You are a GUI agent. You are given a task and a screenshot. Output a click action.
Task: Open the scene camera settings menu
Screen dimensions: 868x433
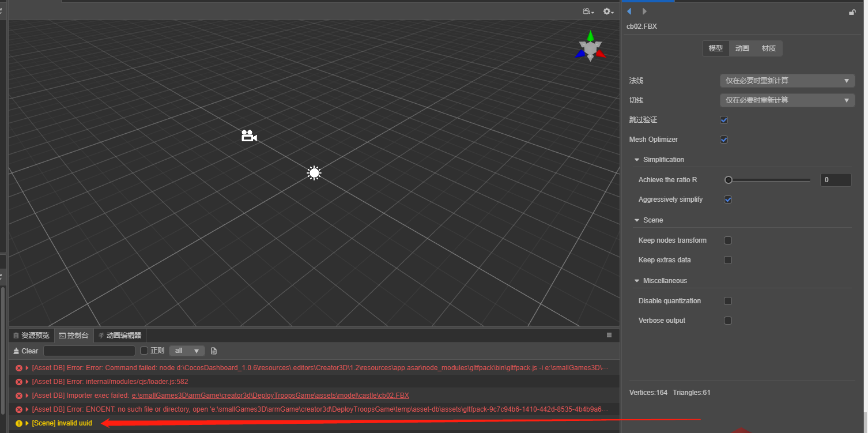[588, 12]
